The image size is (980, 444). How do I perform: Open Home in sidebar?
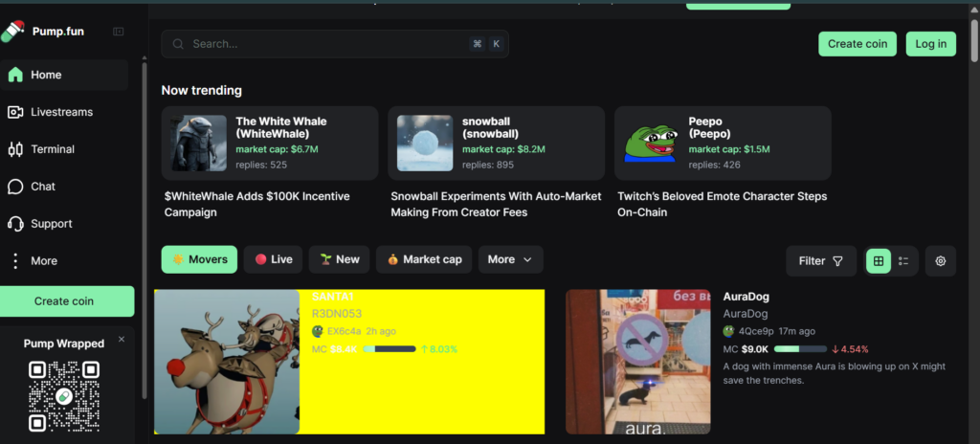click(x=64, y=75)
